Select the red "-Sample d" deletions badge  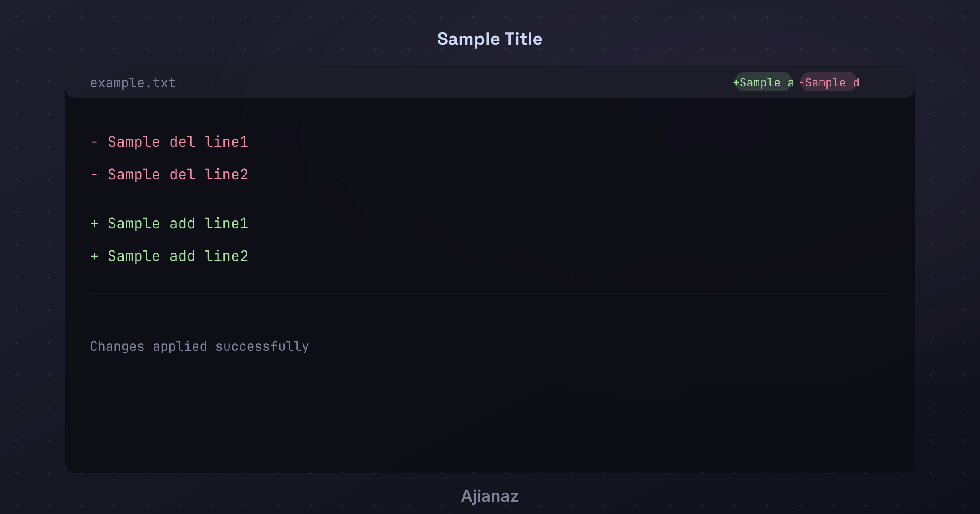829,82
